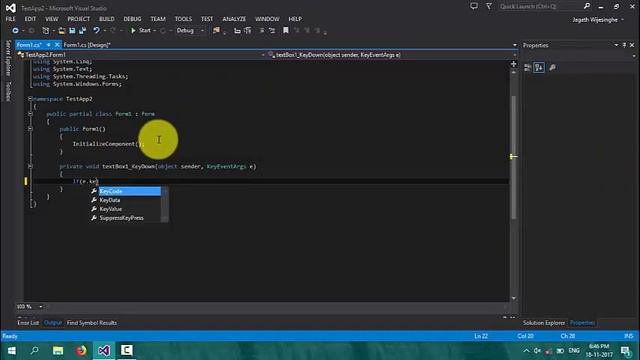Open the ANALYZE menu
This screenshot has width=640, height=360.
(234, 19)
